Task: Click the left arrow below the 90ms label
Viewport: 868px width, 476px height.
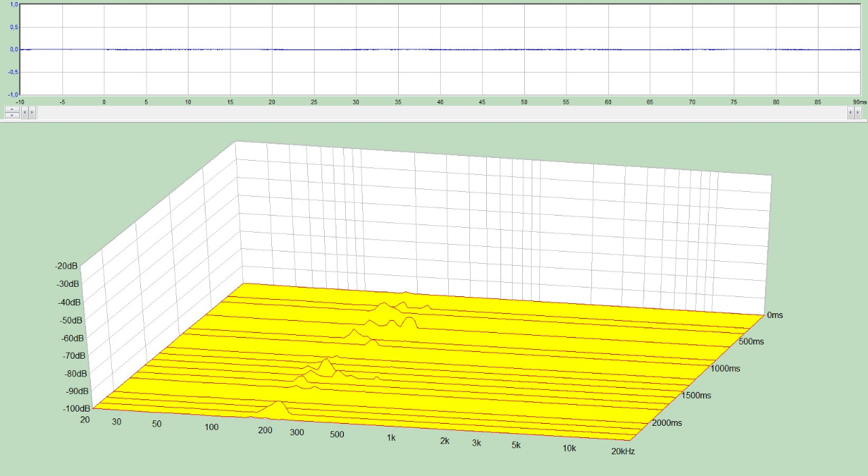Action: click(x=850, y=113)
